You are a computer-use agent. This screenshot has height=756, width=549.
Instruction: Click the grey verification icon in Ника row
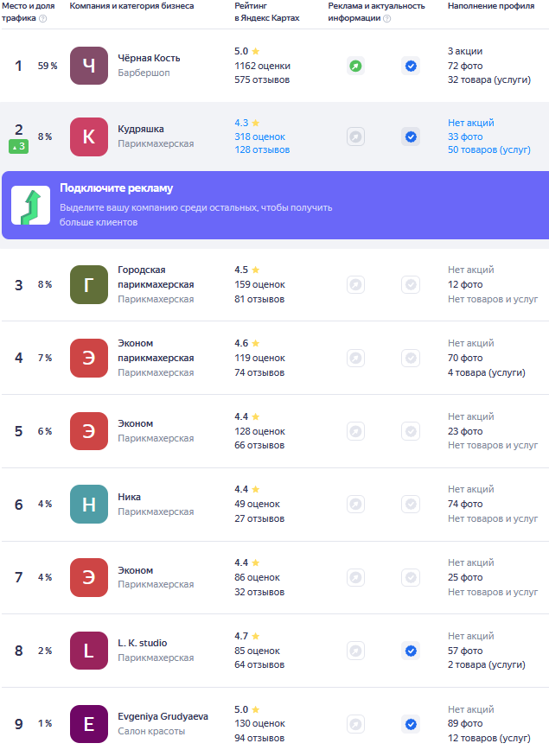(411, 505)
